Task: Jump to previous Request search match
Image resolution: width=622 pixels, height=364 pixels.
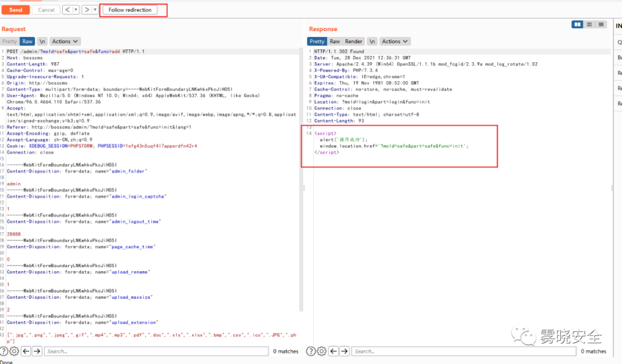Action: [26, 351]
